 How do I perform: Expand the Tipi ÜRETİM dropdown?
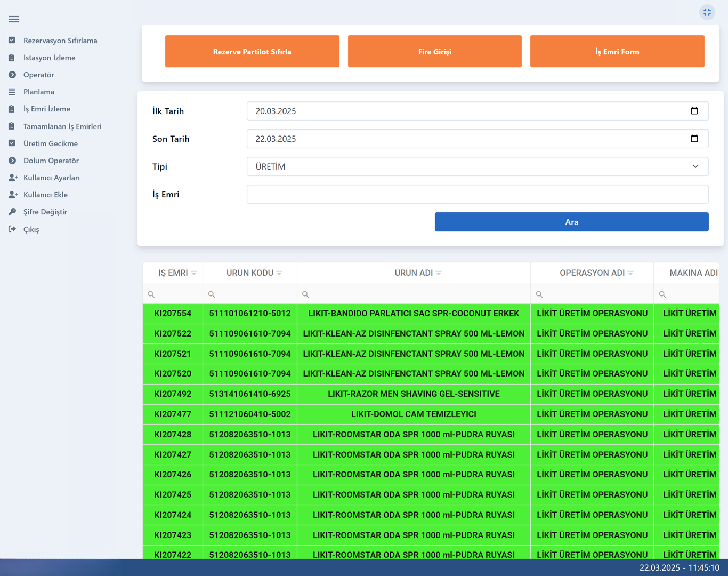point(478,166)
